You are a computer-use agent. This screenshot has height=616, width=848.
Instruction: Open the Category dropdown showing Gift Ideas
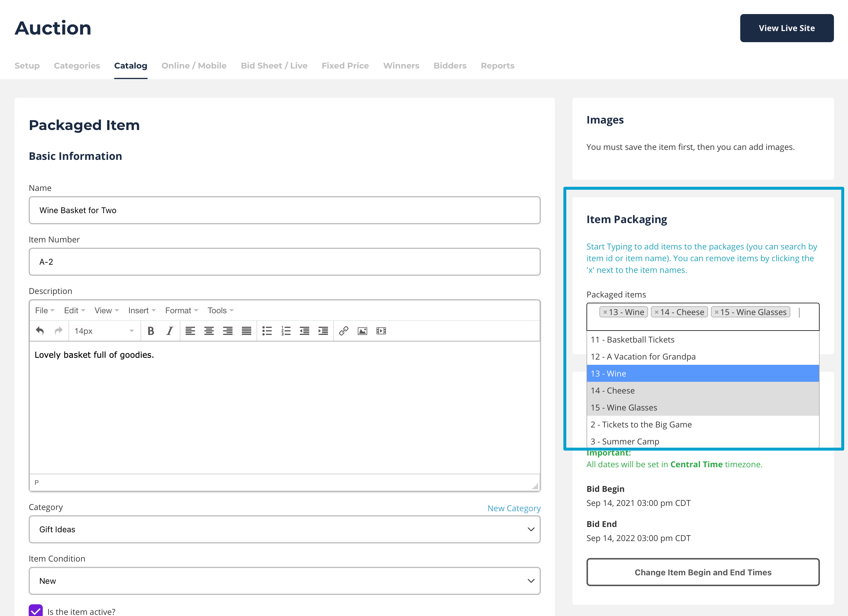pos(285,529)
